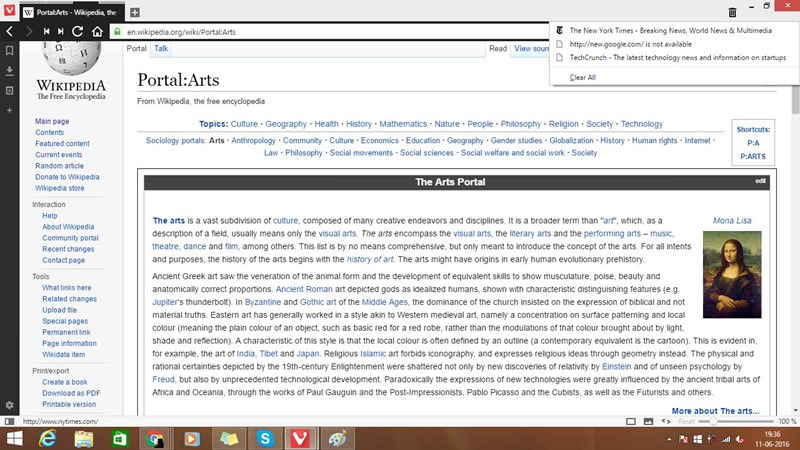Viewport: 800px width, 450px height.
Task: Open the Mona Lisa painting thumbnail
Action: coord(732,274)
